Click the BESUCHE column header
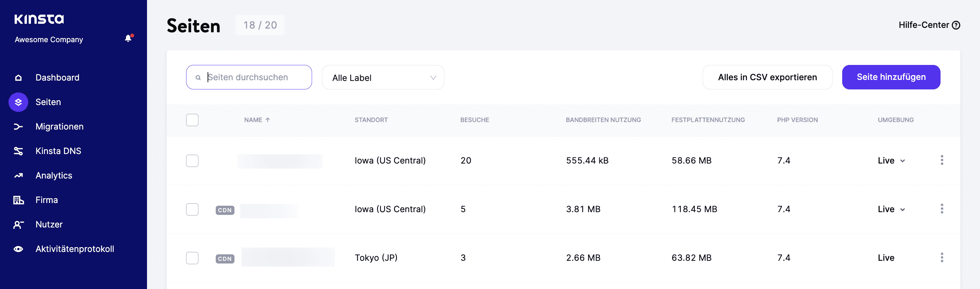The height and width of the screenshot is (289, 980). 474,120
